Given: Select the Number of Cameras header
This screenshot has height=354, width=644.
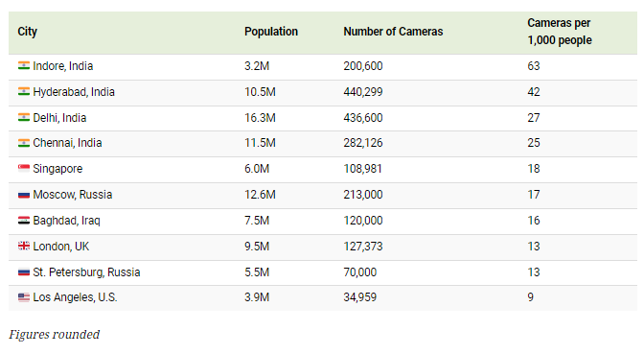Looking at the screenshot, I should click(x=393, y=32).
